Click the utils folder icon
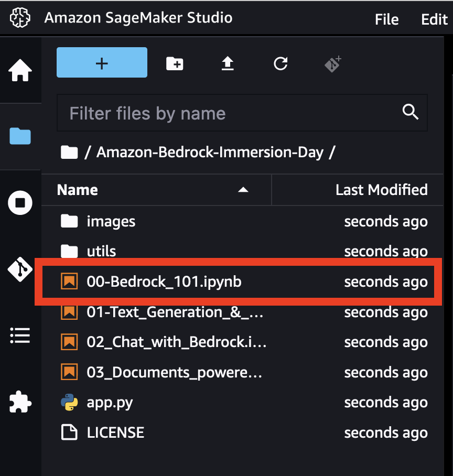 click(69, 251)
